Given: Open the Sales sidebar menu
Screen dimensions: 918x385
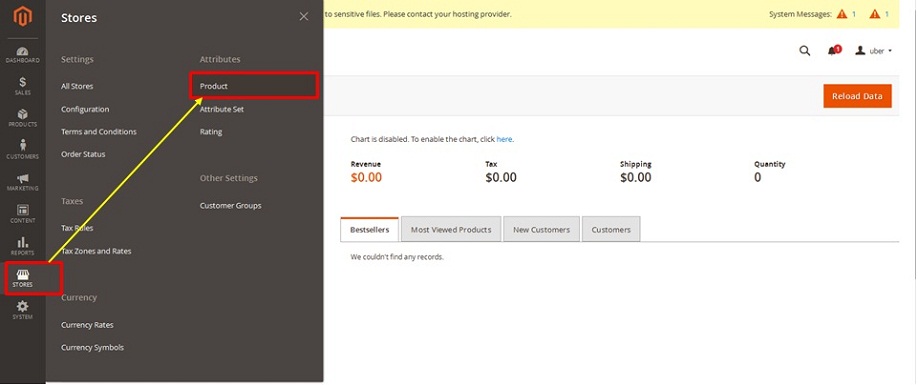Looking at the screenshot, I should tap(23, 86).
